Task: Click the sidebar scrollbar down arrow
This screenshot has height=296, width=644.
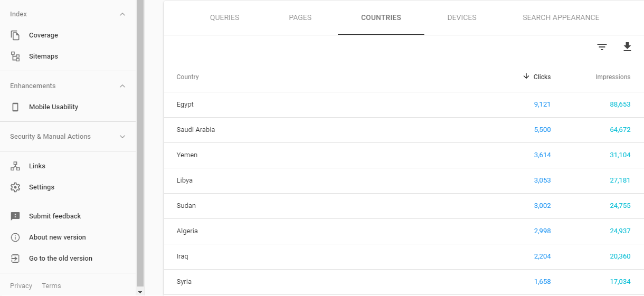Action: coord(140,292)
